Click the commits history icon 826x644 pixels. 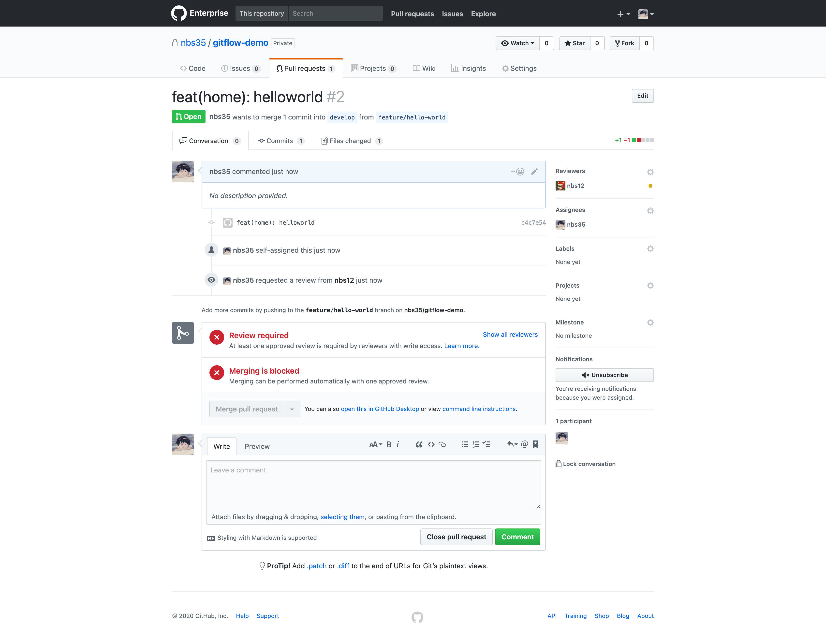[262, 141]
